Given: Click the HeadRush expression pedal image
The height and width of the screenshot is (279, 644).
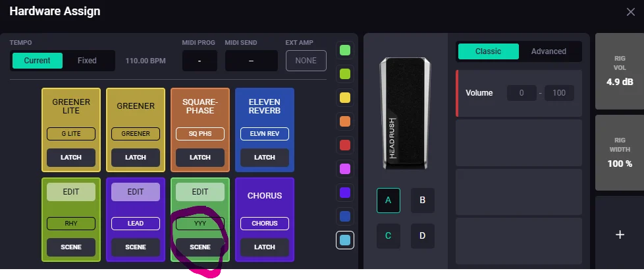Looking at the screenshot, I should point(406,113).
